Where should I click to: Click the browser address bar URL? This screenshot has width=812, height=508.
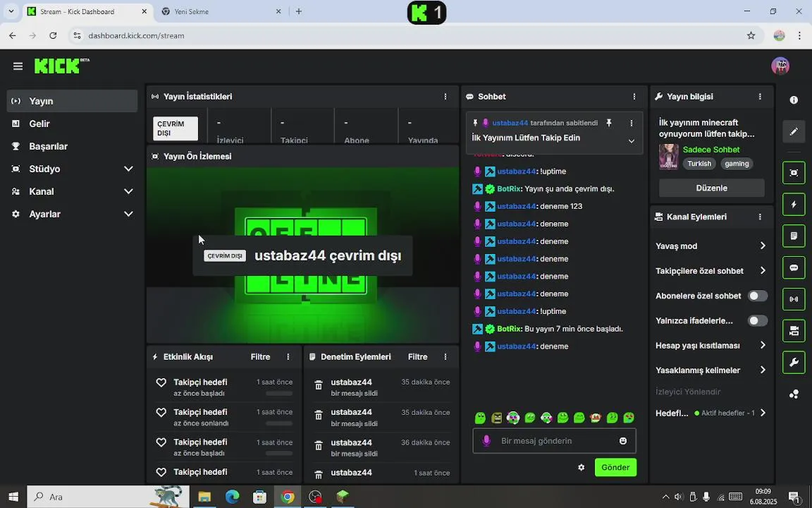click(x=136, y=36)
